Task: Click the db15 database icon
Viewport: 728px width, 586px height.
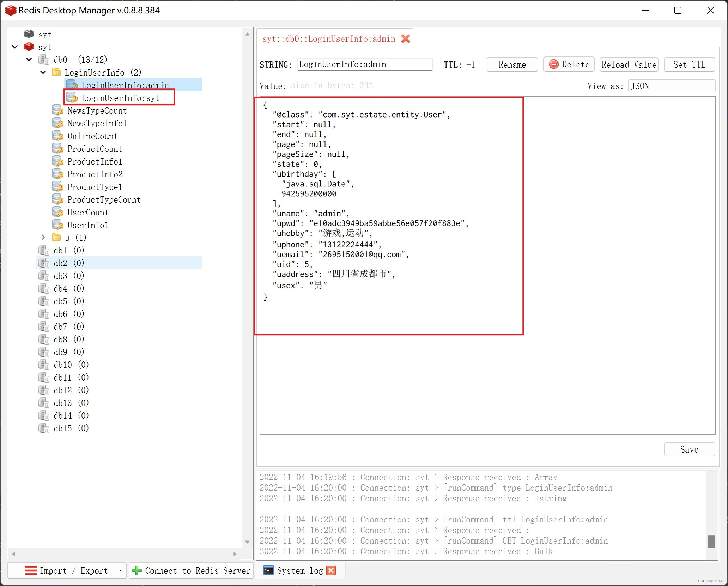Action: click(44, 428)
